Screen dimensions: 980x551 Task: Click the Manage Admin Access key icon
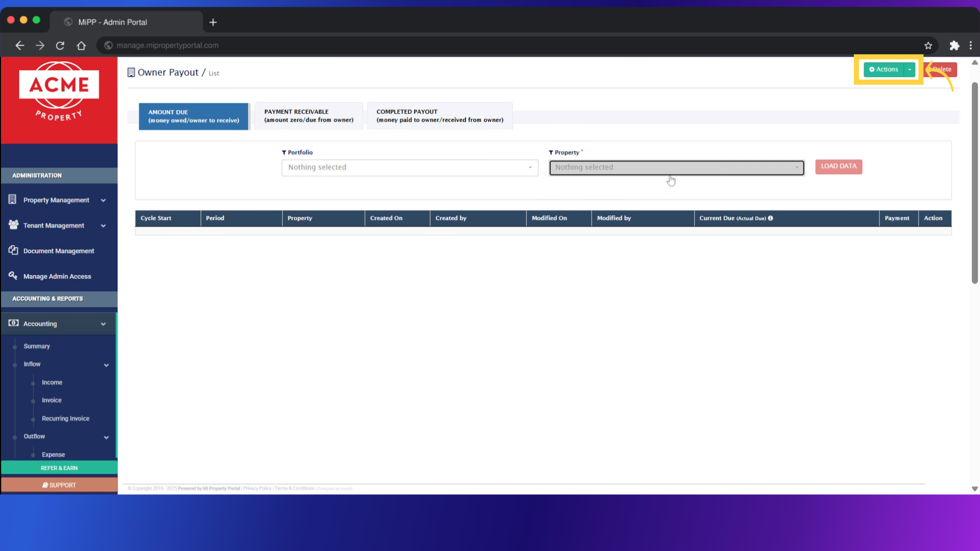tap(13, 275)
